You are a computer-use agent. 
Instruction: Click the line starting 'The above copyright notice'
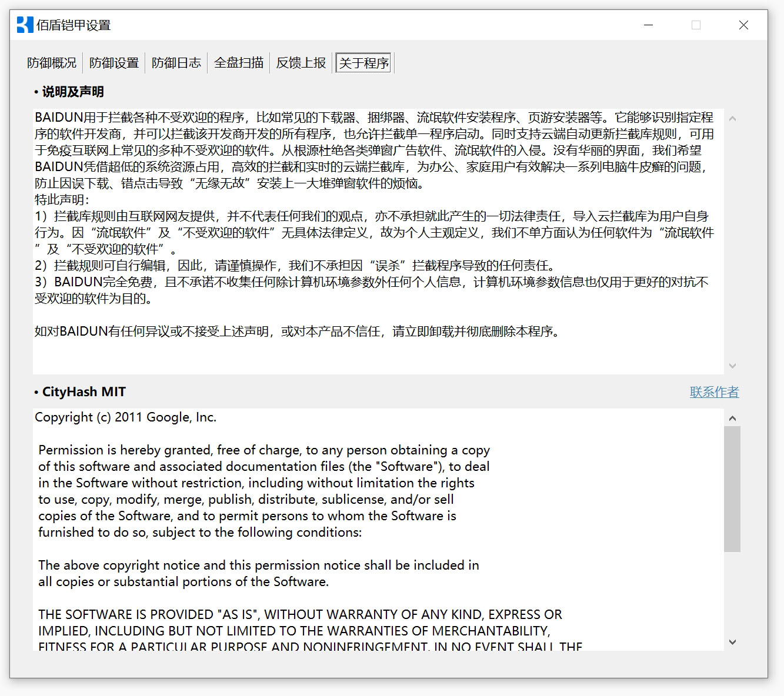259,565
